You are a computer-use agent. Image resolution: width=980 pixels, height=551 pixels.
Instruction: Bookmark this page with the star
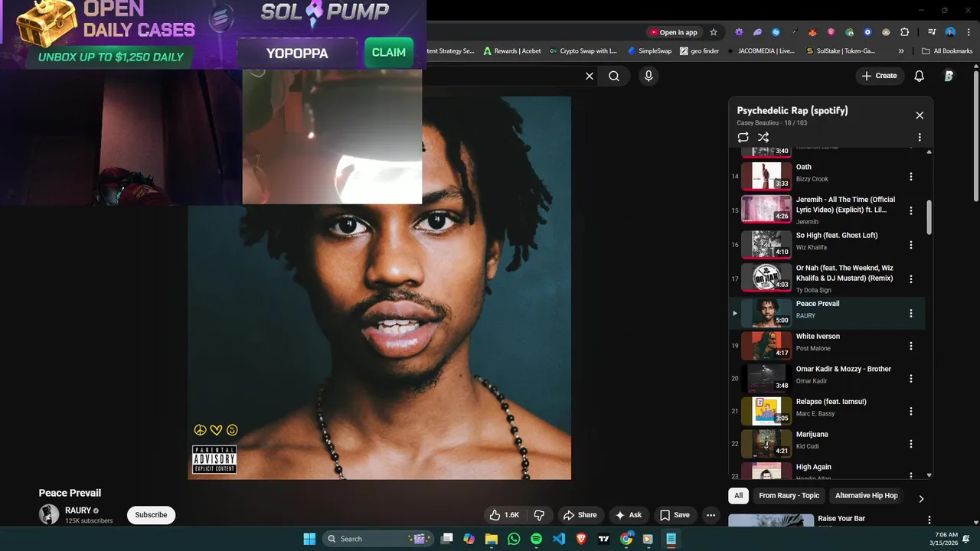click(x=714, y=32)
